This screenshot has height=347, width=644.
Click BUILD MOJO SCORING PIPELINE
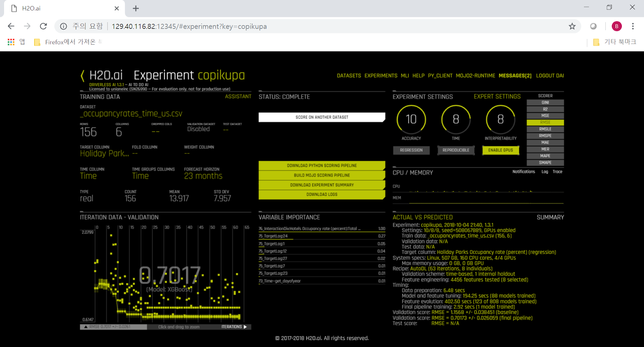pyautogui.click(x=322, y=175)
